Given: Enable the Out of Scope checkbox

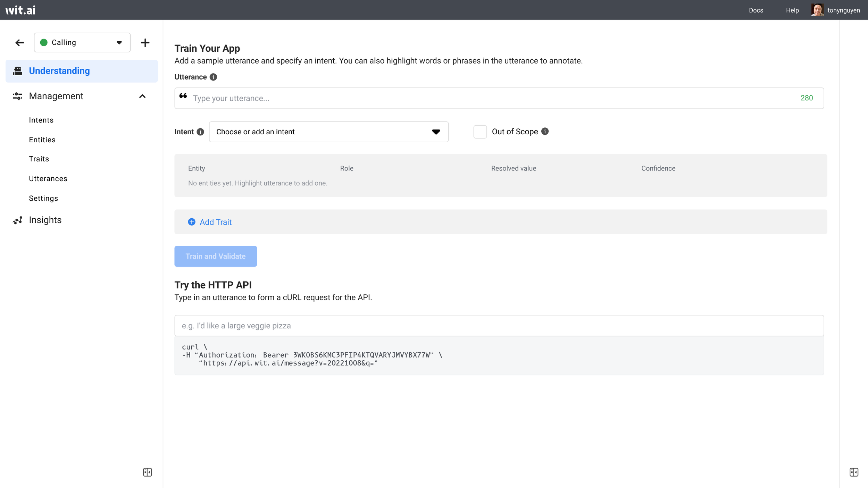Looking at the screenshot, I should (480, 132).
